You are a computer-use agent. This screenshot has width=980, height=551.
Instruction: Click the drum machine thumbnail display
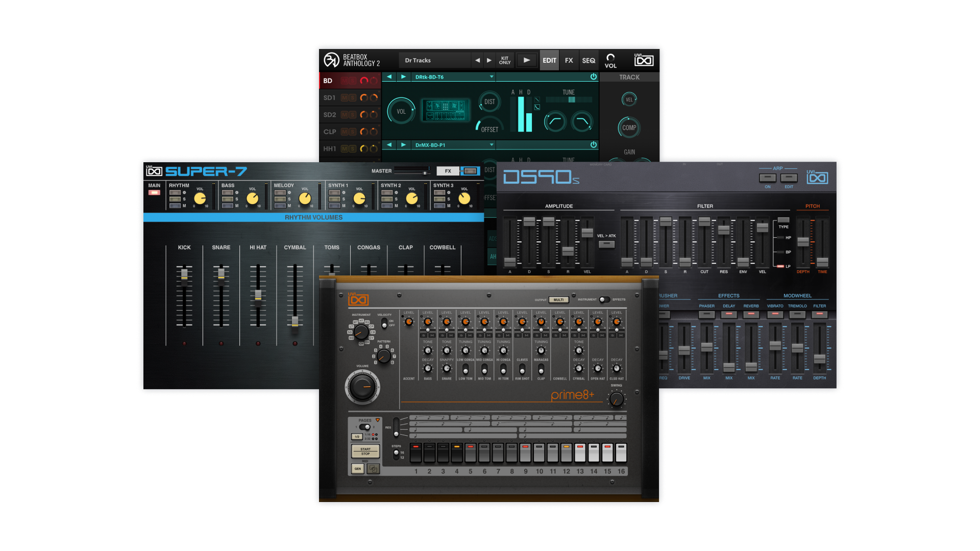point(446,110)
